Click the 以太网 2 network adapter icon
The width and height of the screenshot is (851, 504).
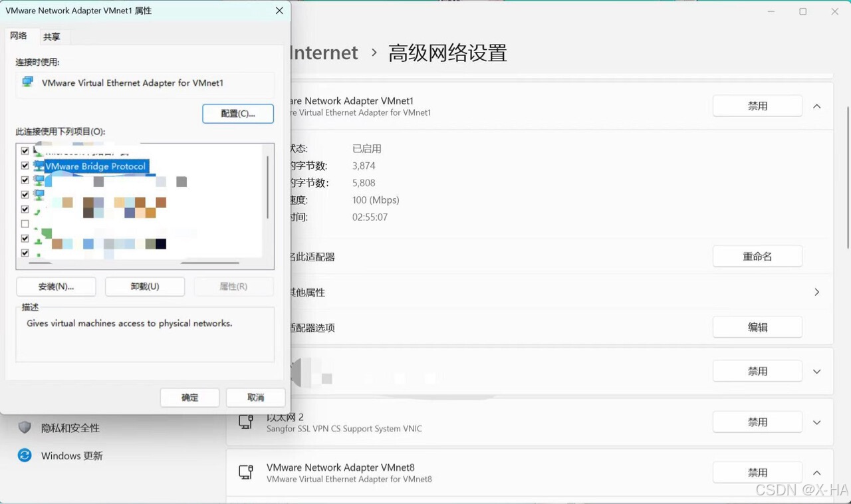tap(246, 422)
